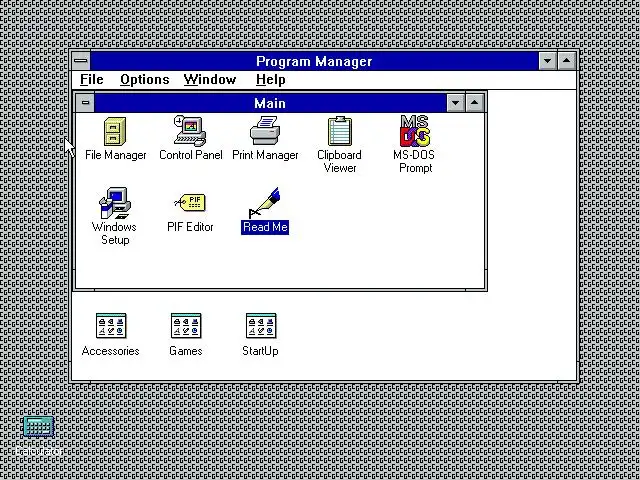Open the Options menu

click(144, 80)
